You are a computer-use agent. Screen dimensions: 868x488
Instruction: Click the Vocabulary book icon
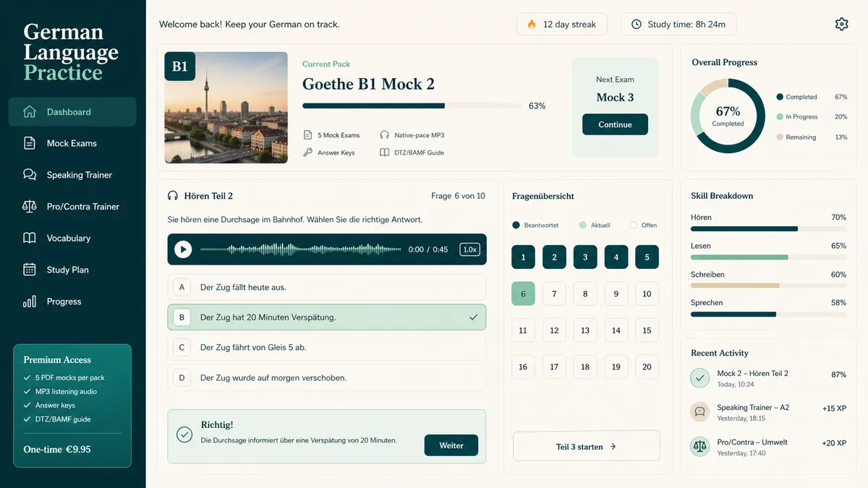30,238
